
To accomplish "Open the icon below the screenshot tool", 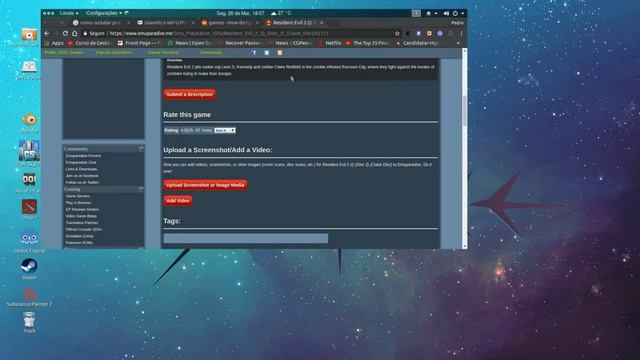I will [29, 67].
